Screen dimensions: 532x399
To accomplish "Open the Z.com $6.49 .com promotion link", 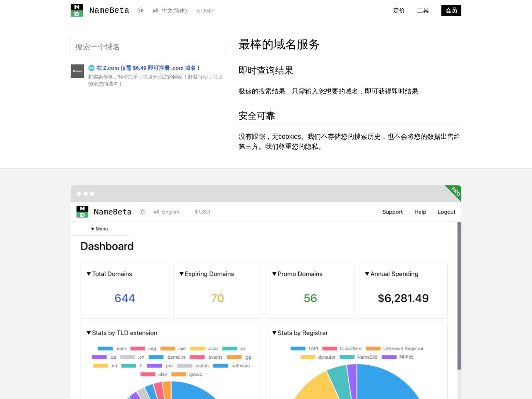I will coord(149,68).
